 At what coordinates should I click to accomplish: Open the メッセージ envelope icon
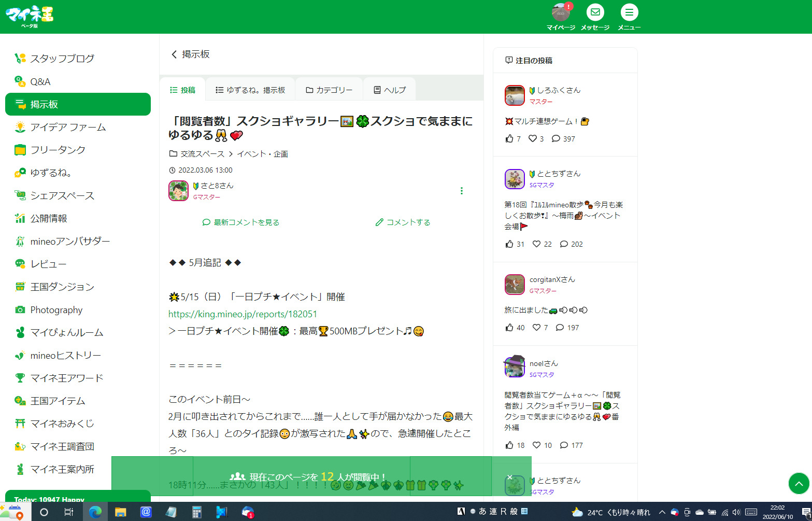tap(595, 12)
